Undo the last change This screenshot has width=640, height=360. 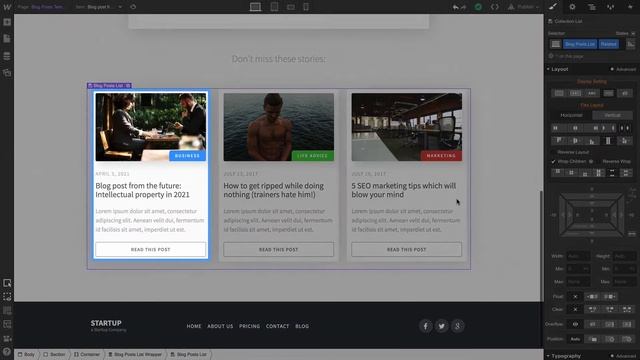456,7
